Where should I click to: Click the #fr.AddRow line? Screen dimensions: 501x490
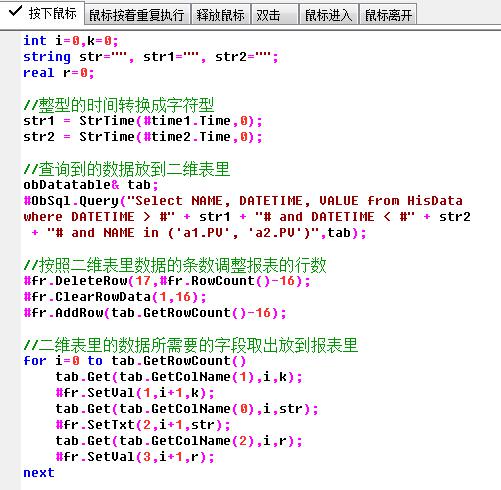[x=155, y=313]
